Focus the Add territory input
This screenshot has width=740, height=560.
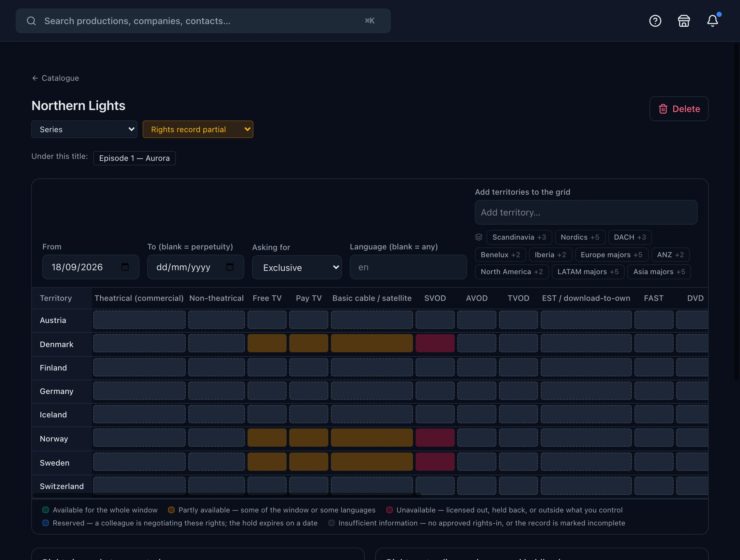tap(586, 212)
